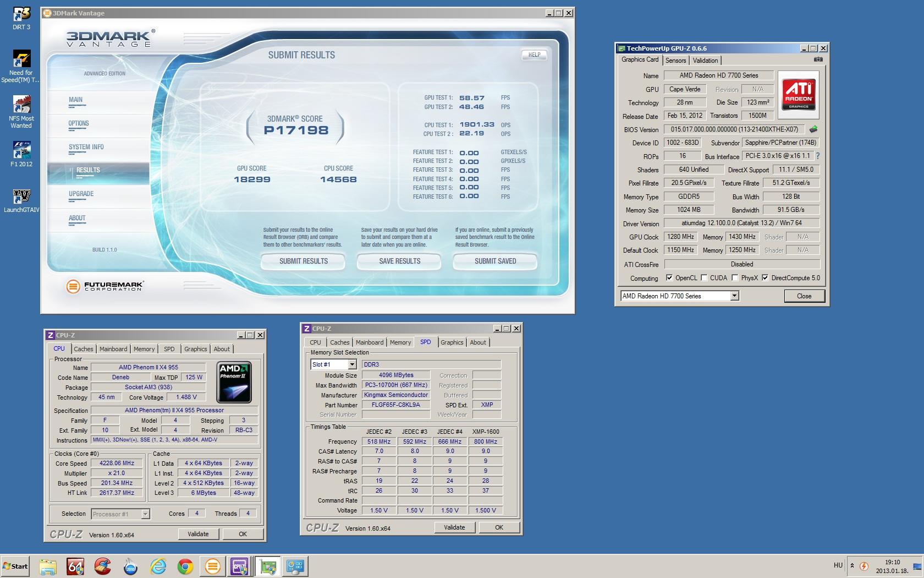Click OK in left CPU-Z window
The height and width of the screenshot is (578, 924).
click(243, 534)
